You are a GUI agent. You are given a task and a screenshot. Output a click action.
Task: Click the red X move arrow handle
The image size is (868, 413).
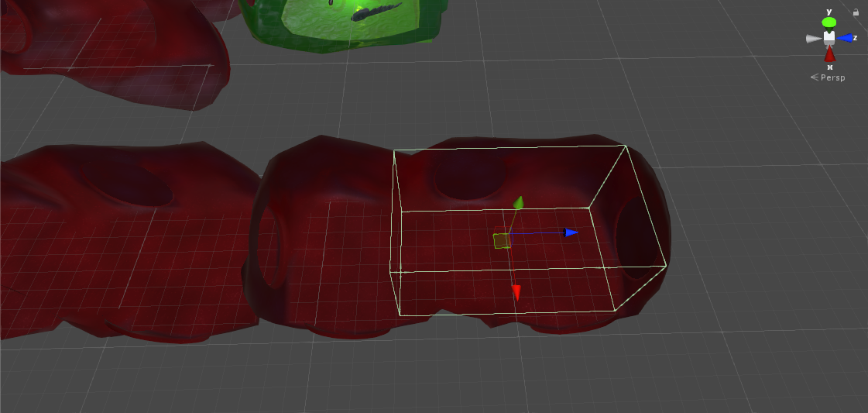pyautogui.click(x=516, y=293)
